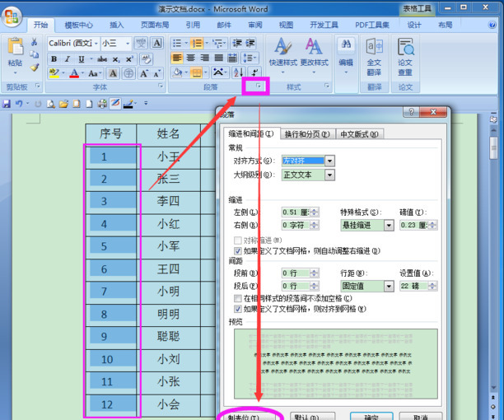Align text left
Image resolution: width=504 pixels, height=420 pixels.
tap(177, 58)
